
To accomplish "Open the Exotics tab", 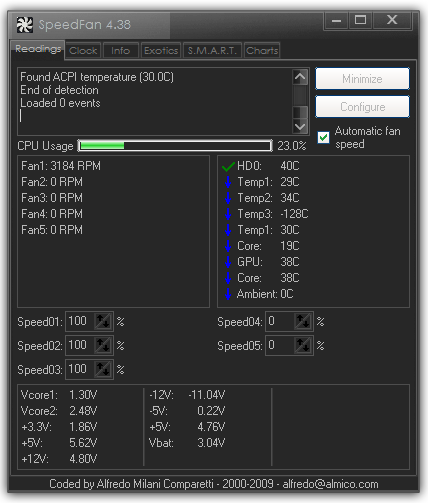I will [x=161, y=51].
